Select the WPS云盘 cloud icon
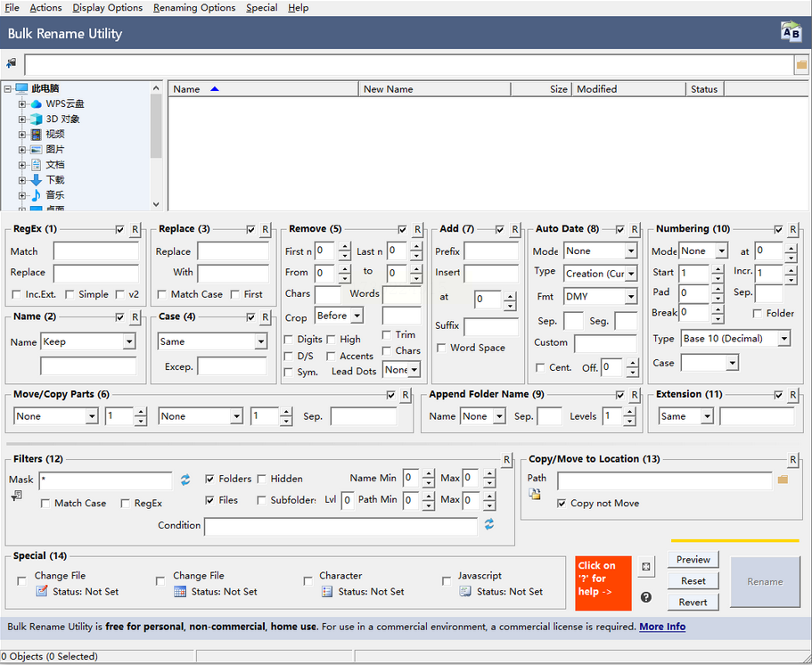The image size is (812, 665). pyautogui.click(x=37, y=104)
